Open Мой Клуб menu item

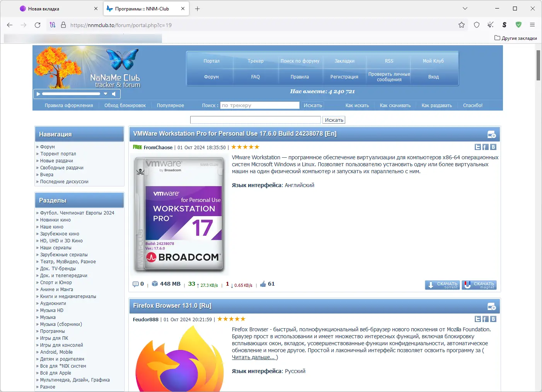coord(433,61)
